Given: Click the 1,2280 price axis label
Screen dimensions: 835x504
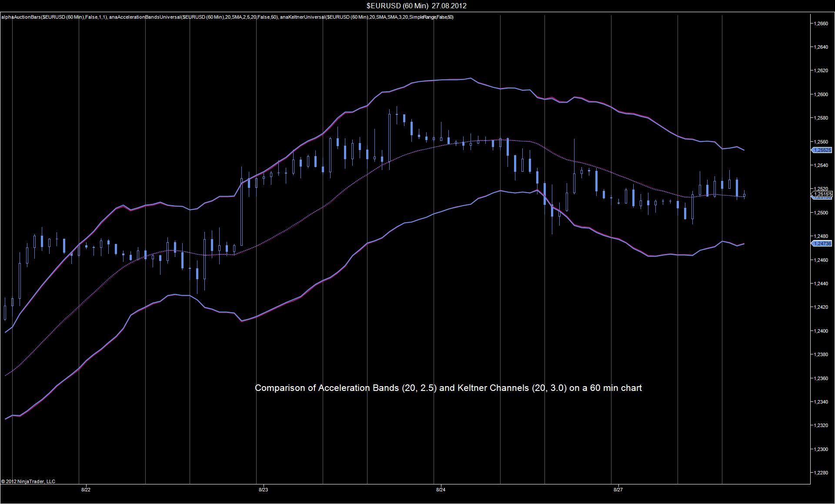Looking at the screenshot, I should tap(820, 473).
